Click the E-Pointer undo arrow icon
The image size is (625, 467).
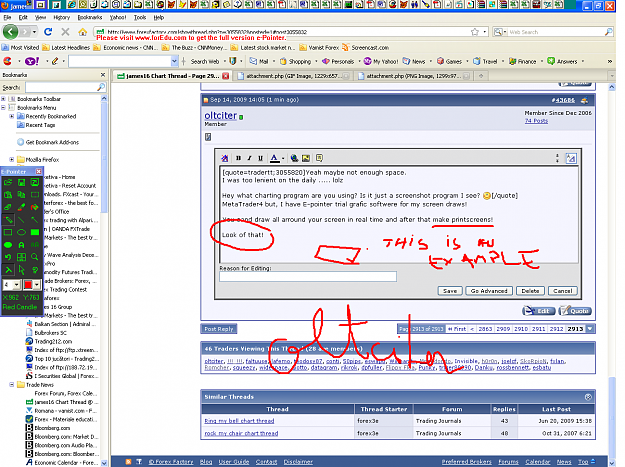[x=8, y=257]
